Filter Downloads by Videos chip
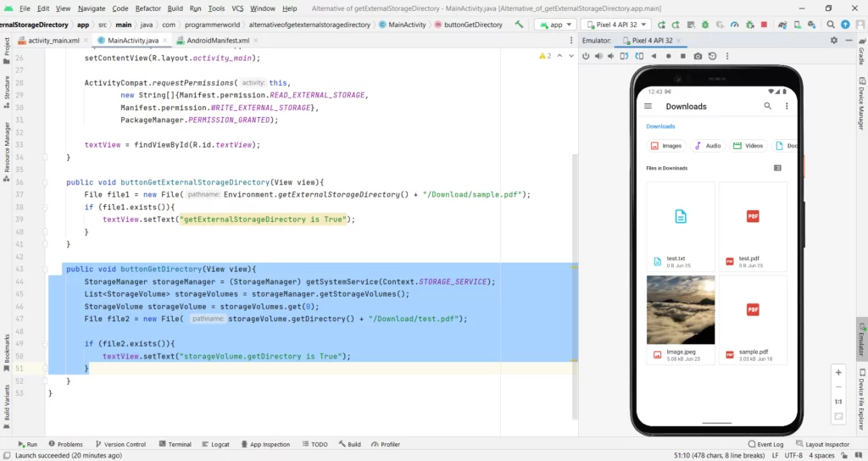Screen dimensions: 868x461 point(748,146)
